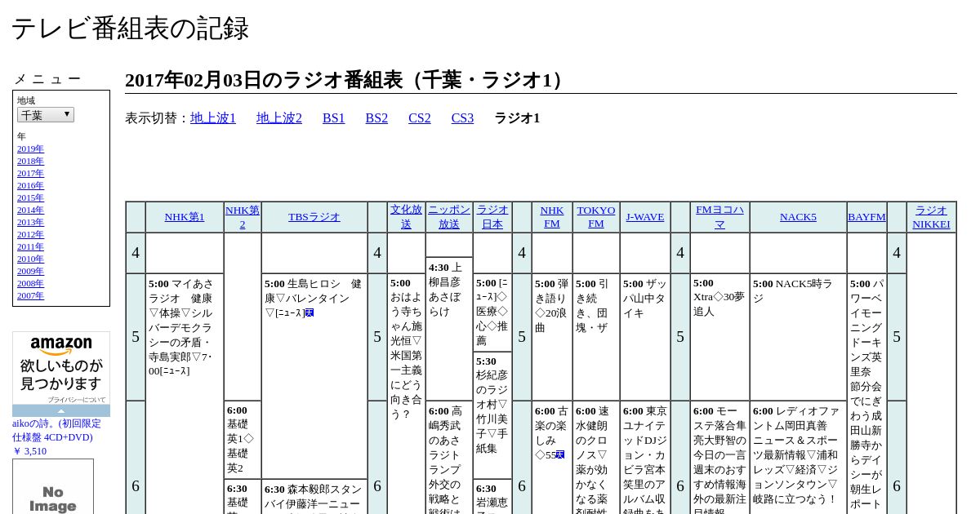
Task: Switch to the CS3 listing
Action: click(x=462, y=118)
